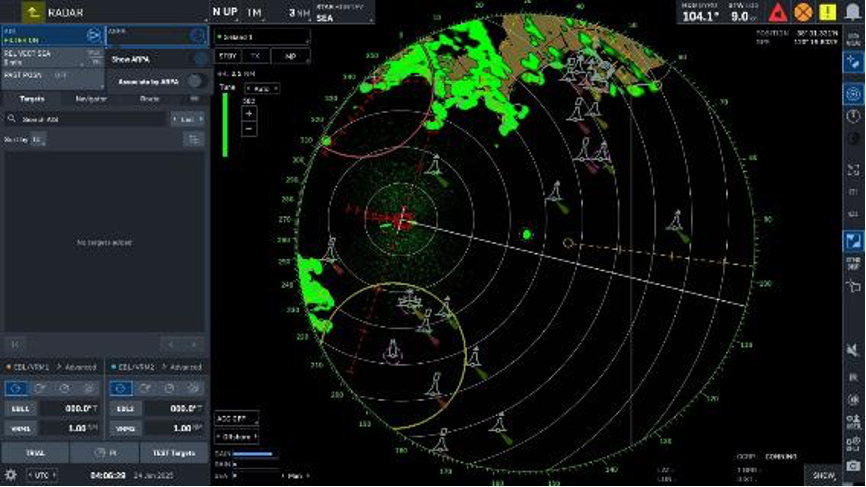Screen dimensions: 866x487
Task: Click the camera screenshot icon
Action: (x=853, y=467)
